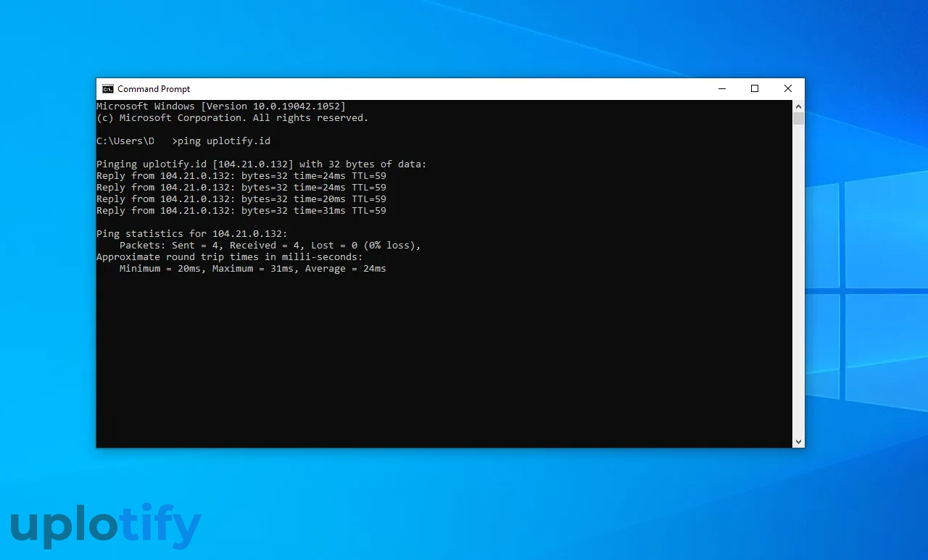Click the 'ping uplotify.id' command text
Screen dimensions: 928x560
224,141
